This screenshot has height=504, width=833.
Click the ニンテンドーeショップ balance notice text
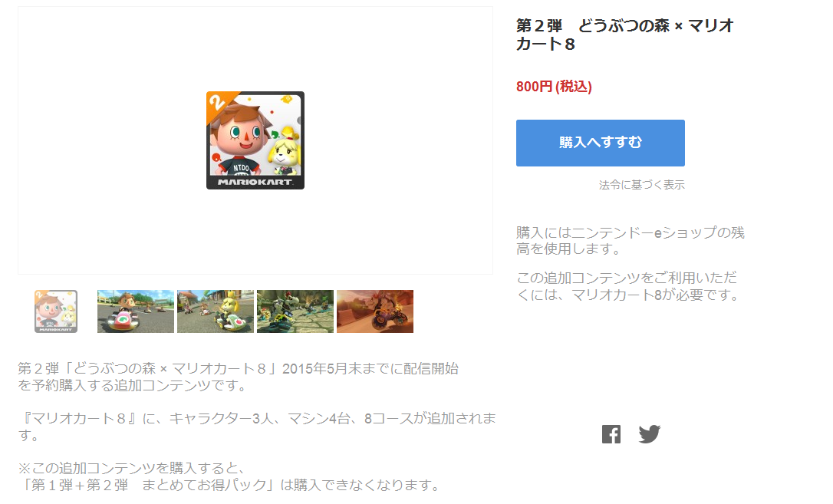(631, 241)
